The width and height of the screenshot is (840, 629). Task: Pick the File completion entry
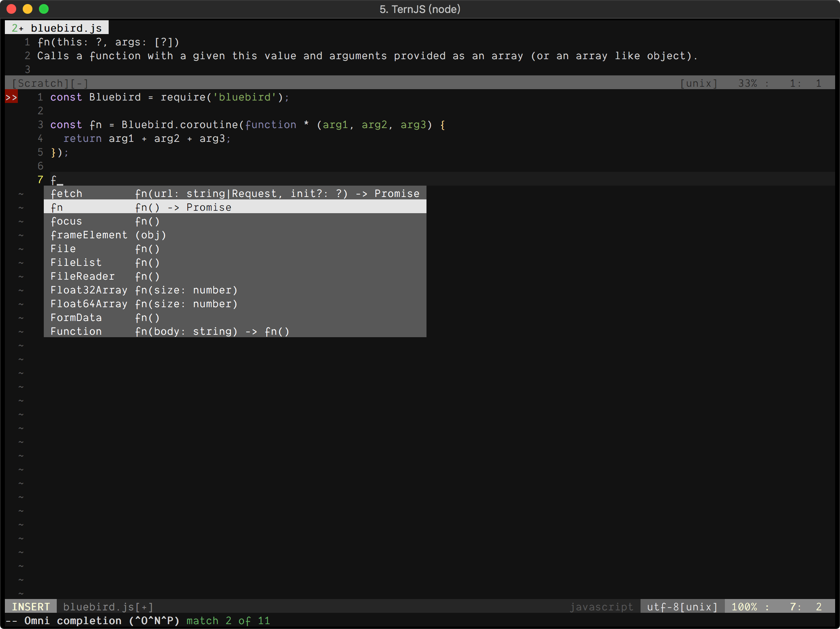point(63,248)
